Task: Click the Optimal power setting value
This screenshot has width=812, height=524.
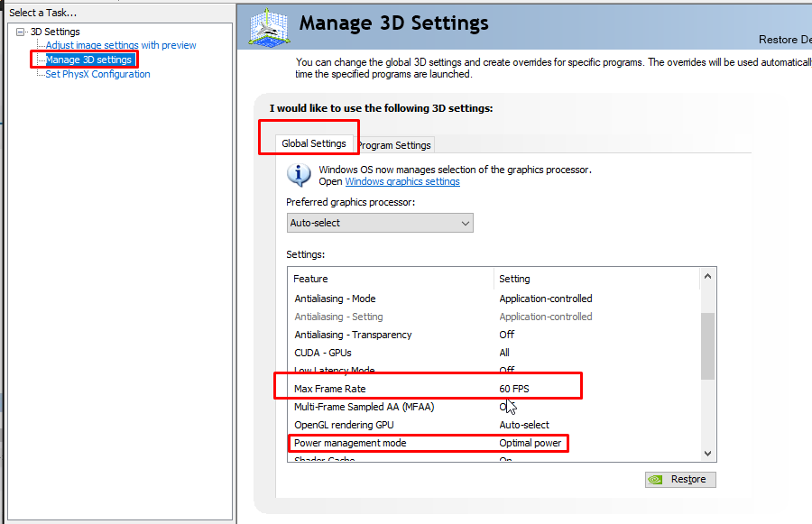Action: (x=531, y=443)
